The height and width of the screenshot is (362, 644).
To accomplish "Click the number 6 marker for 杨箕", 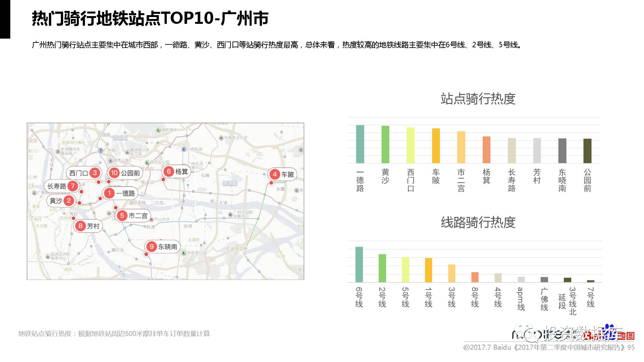I will tap(168, 172).
